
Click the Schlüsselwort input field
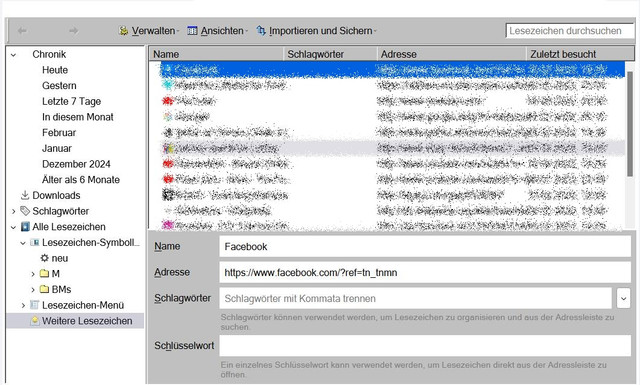pyautogui.click(x=425, y=346)
